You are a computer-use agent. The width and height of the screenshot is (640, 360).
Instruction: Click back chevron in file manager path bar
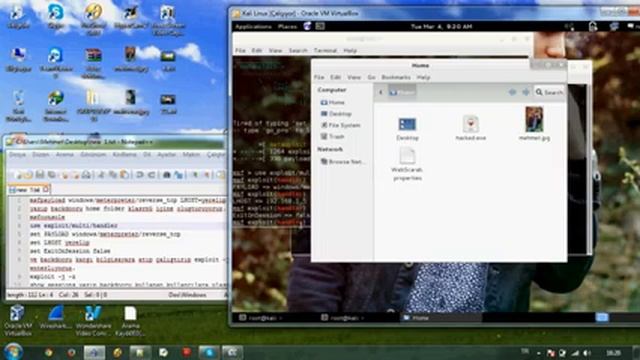tap(380, 92)
